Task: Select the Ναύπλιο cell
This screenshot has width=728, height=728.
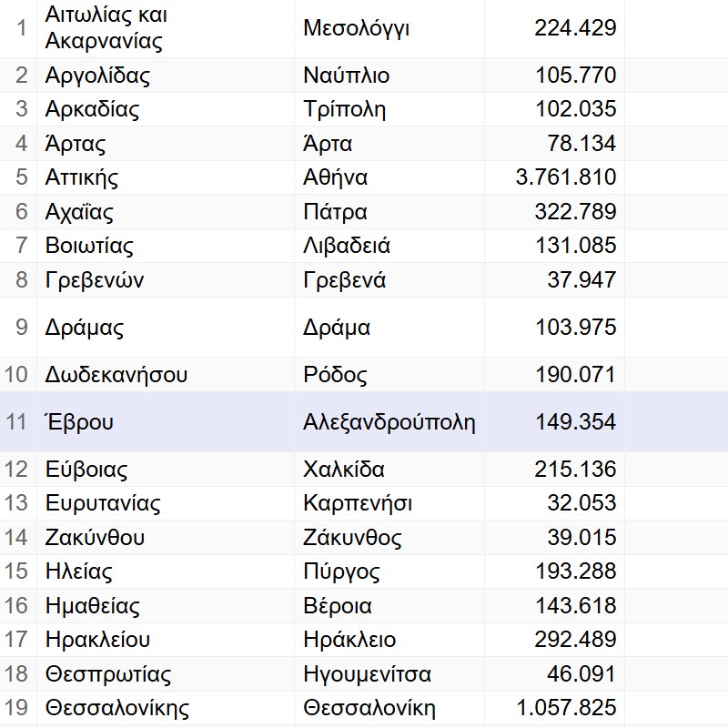Action: tap(389, 76)
